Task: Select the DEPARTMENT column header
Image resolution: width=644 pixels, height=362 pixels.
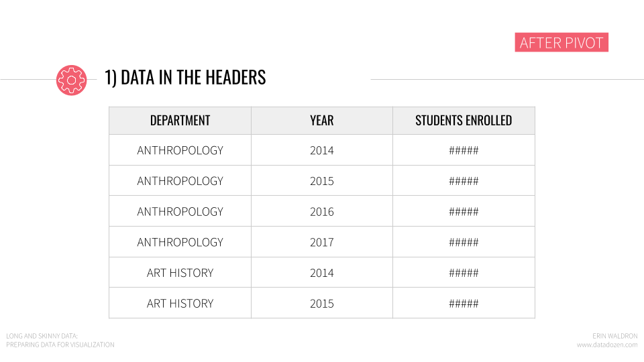Action: (x=180, y=121)
